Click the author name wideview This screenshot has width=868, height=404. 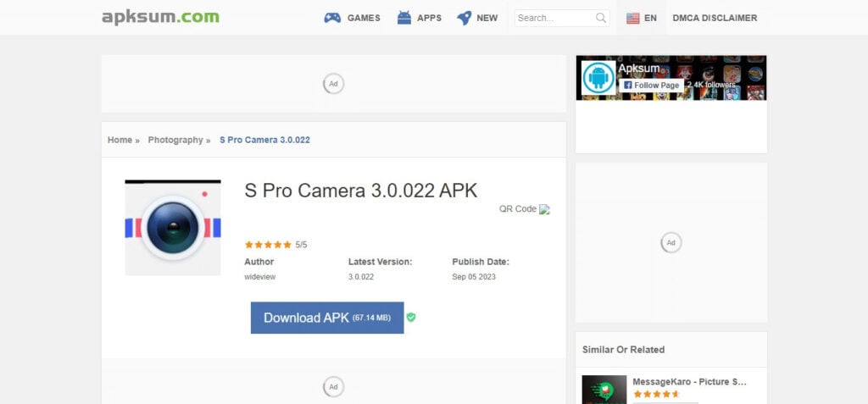[259, 277]
